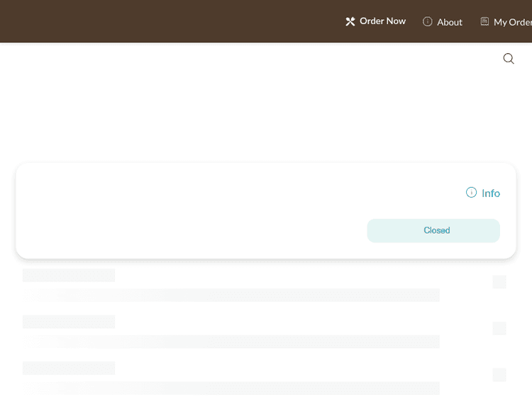Click the My Orders receipt icon
This screenshot has width=532, height=399.
[x=484, y=22]
